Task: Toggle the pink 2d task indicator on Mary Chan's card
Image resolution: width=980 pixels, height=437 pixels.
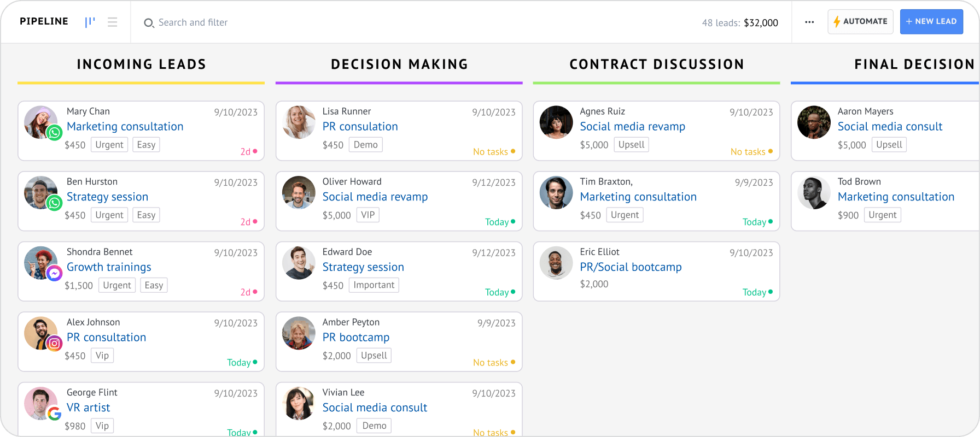Action: [x=249, y=151]
